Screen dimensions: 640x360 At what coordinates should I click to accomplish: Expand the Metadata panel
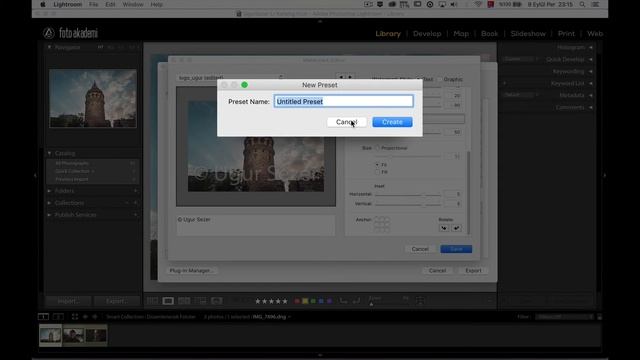coord(591,95)
